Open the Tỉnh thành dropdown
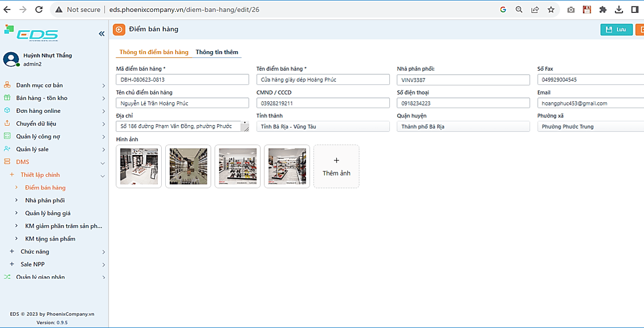 click(322, 127)
